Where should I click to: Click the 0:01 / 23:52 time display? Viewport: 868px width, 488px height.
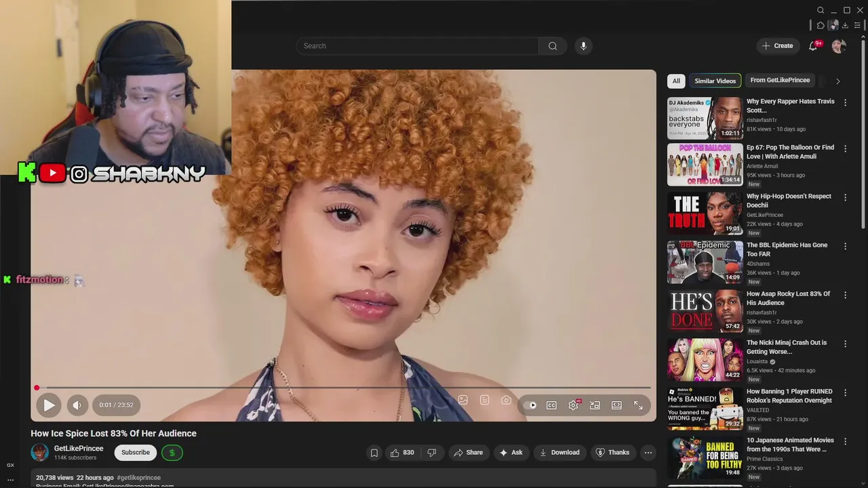tap(117, 405)
